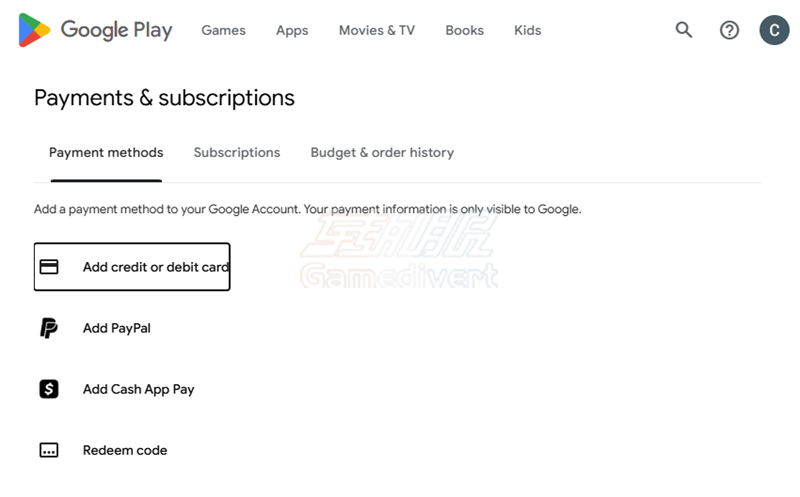This screenshot has width=800, height=497.
Task: Go to the Games section
Action: [223, 30]
